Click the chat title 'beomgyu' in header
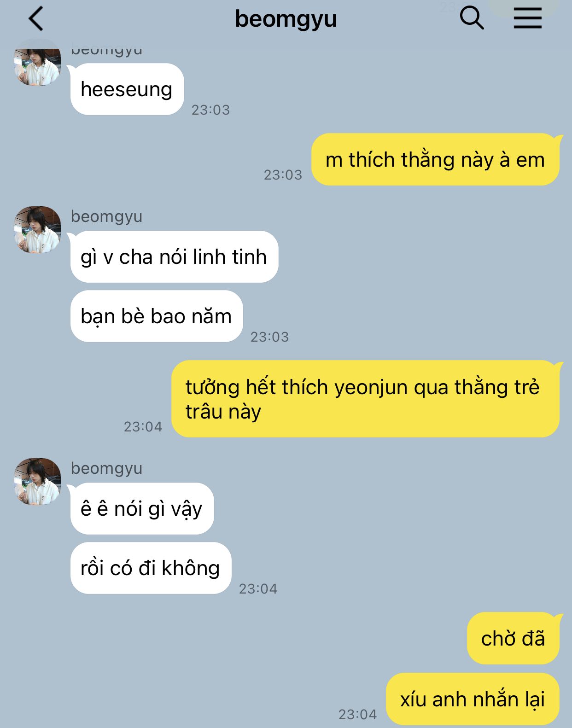This screenshot has height=728, width=572. 286,19
